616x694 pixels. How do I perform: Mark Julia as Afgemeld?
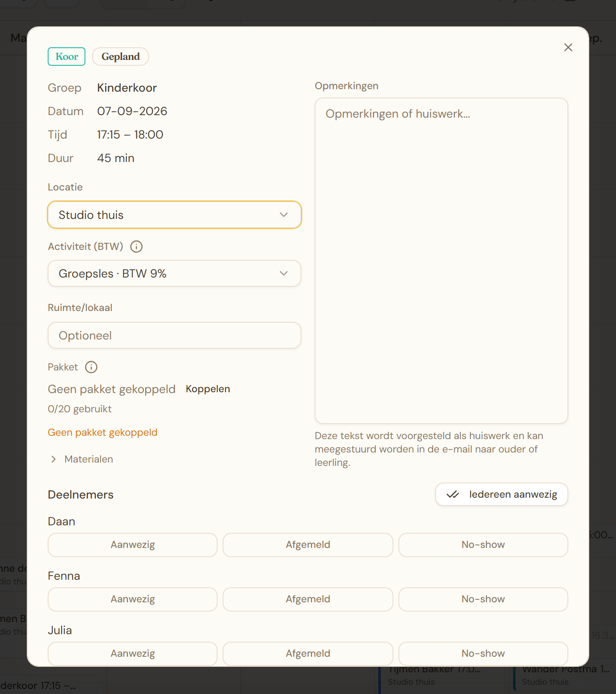click(308, 653)
